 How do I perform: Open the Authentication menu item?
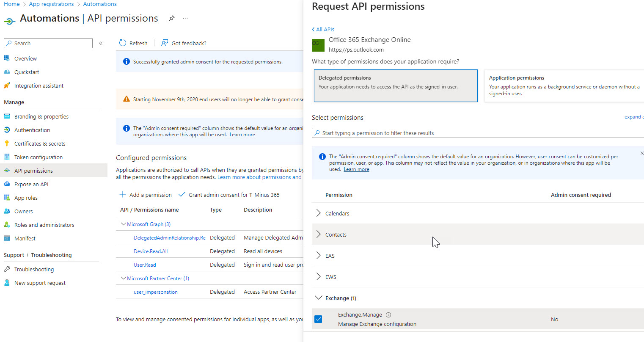[32, 130]
